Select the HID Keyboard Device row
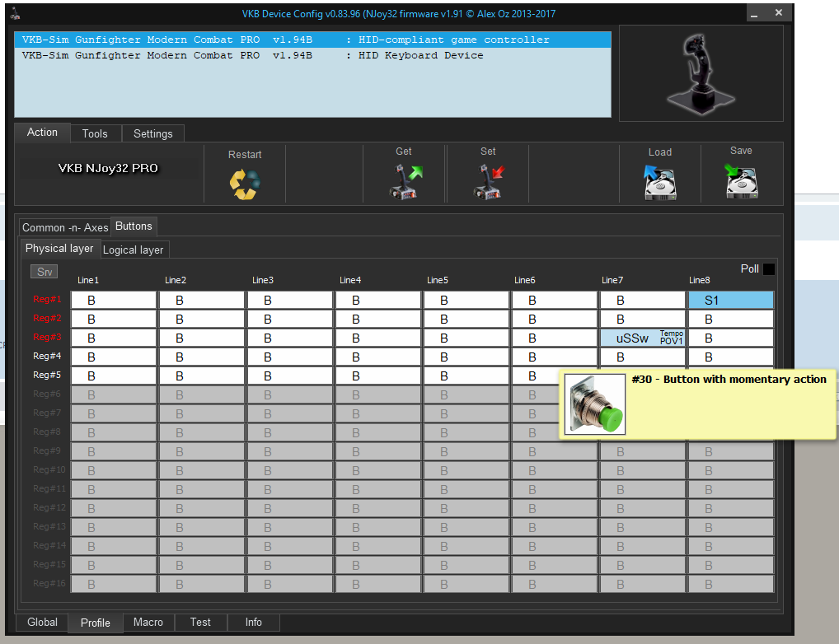The image size is (839, 644). point(312,55)
